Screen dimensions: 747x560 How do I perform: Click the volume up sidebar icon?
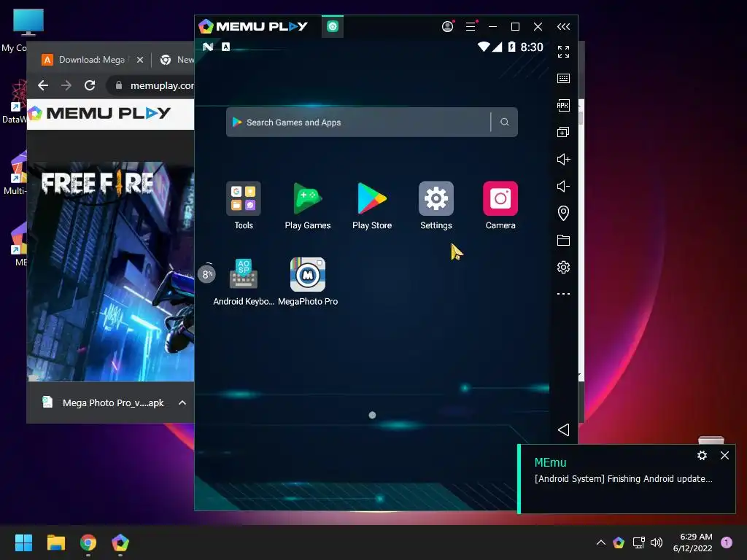point(563,159)
